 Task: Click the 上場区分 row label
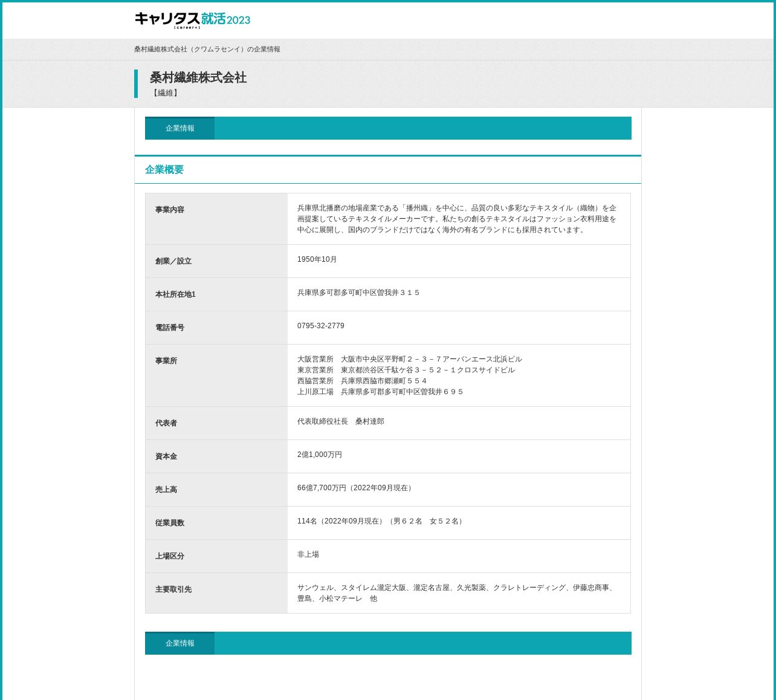coord(170,556)
